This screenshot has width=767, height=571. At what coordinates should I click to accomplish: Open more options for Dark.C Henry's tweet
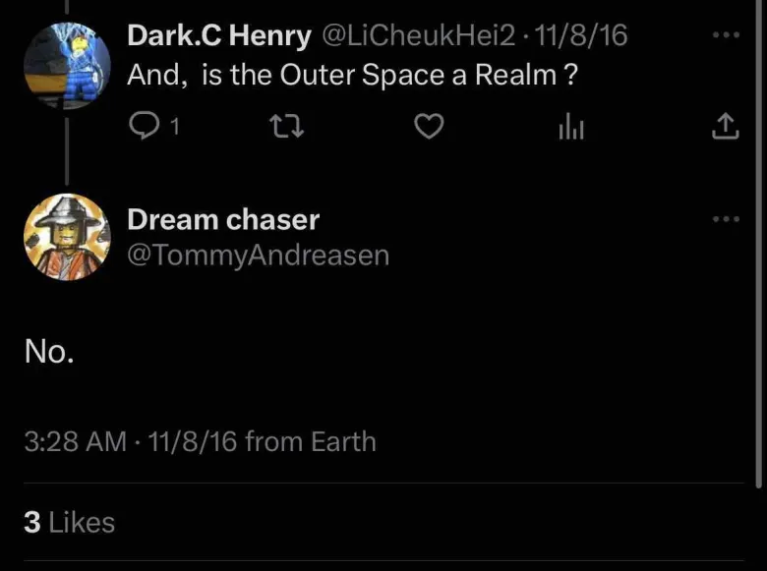pos(727,35)
